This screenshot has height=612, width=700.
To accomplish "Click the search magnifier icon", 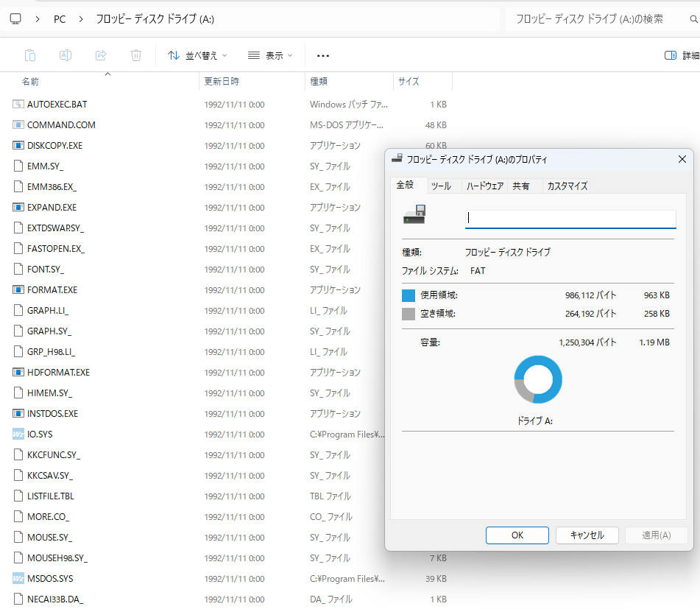I will point(693,19).
